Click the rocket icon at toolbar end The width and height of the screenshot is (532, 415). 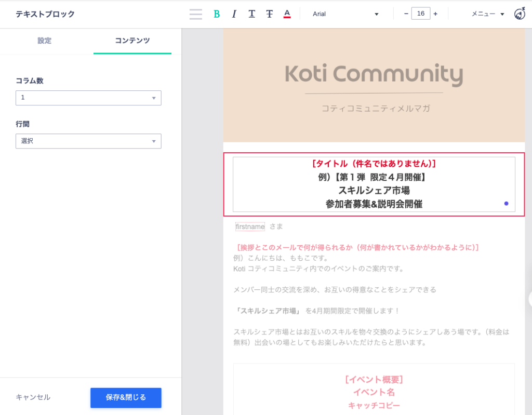point(520,14)
